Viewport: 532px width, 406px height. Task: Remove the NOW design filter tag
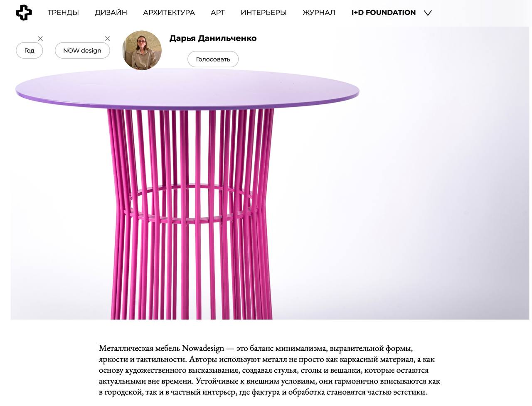[x=107, y=38]
